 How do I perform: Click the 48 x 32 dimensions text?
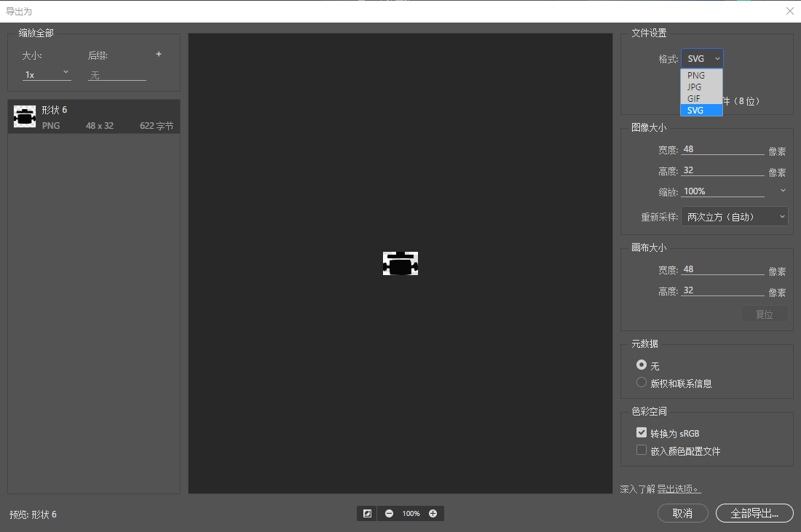(x=100, y=126)
